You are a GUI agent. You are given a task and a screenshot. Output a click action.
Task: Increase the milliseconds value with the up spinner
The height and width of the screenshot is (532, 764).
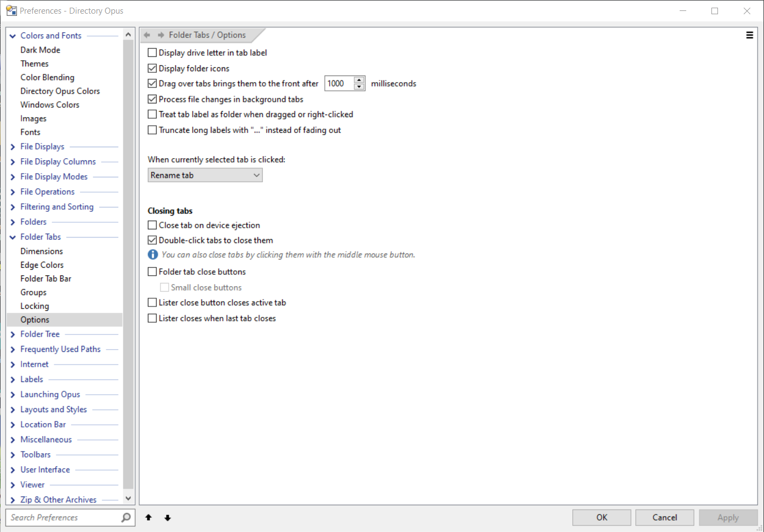[359, 80]
